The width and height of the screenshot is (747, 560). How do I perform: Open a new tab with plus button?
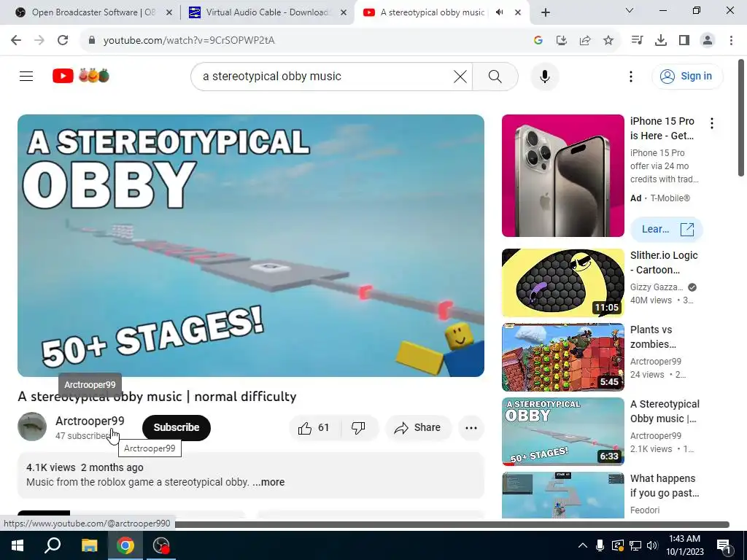coord(546,12)
